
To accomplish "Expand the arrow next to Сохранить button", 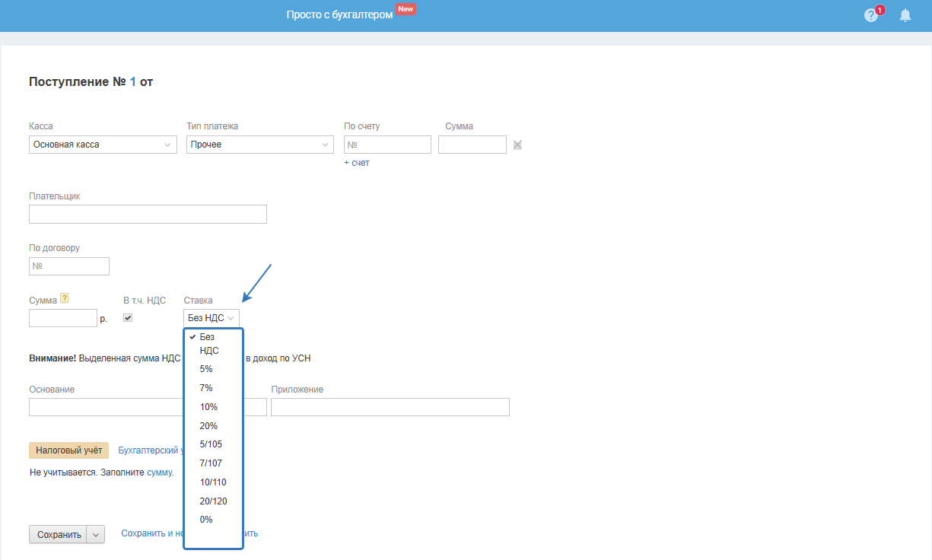I will point(96,535).
